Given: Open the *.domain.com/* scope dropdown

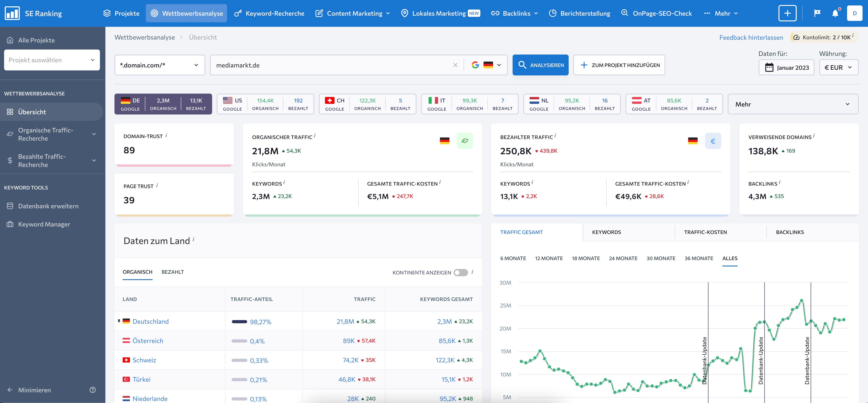Looking at the screenshot, I should pyautogui.click(x=160, y=65).
